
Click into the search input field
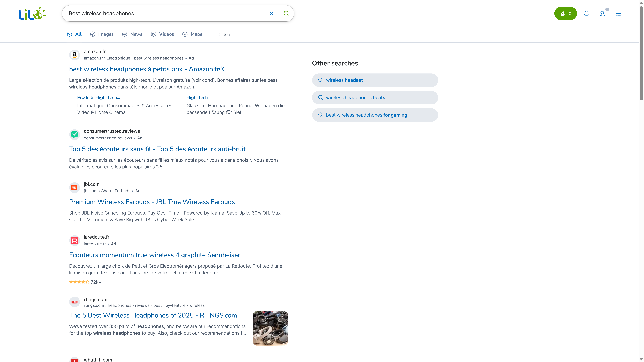165,13
